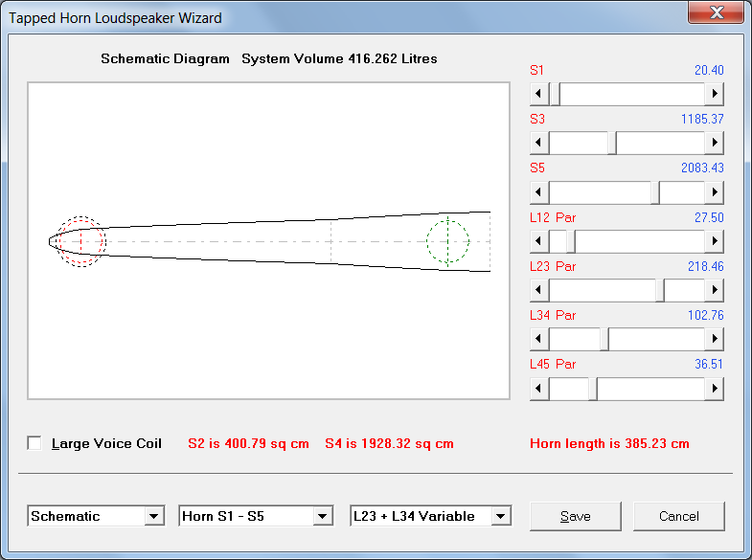Click the S5 slider thumb
Screen dimensions: 752x560
655,192
